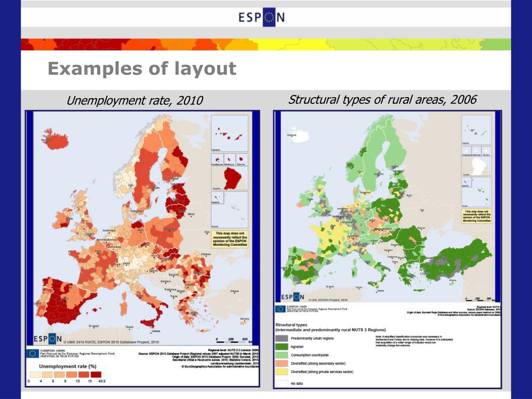
Task: Select the 'Consumption countryside' legend label
Action: pyautogui.click(x=310, y=355)
